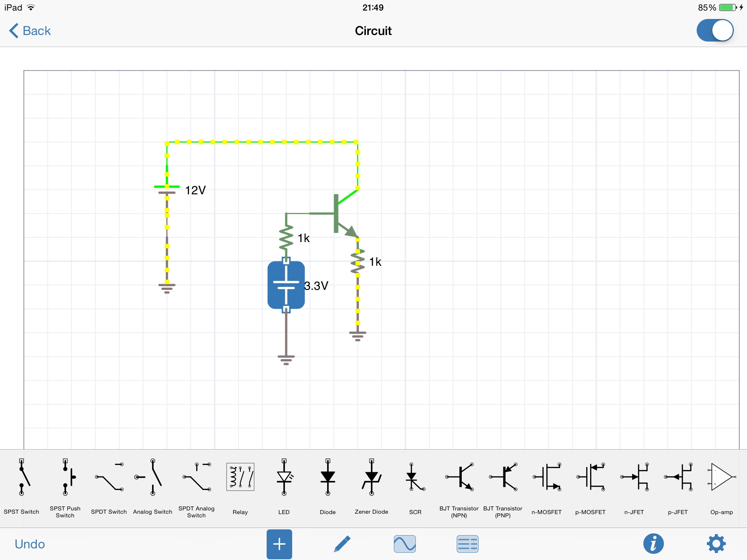747x560 pixels.
Task: Open settings gear icon
Action: (716, 544)
